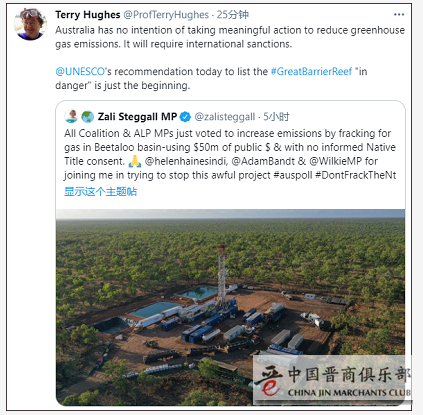Open the aerial drilling site photo

pyautogui.click(x=231, y=307)
